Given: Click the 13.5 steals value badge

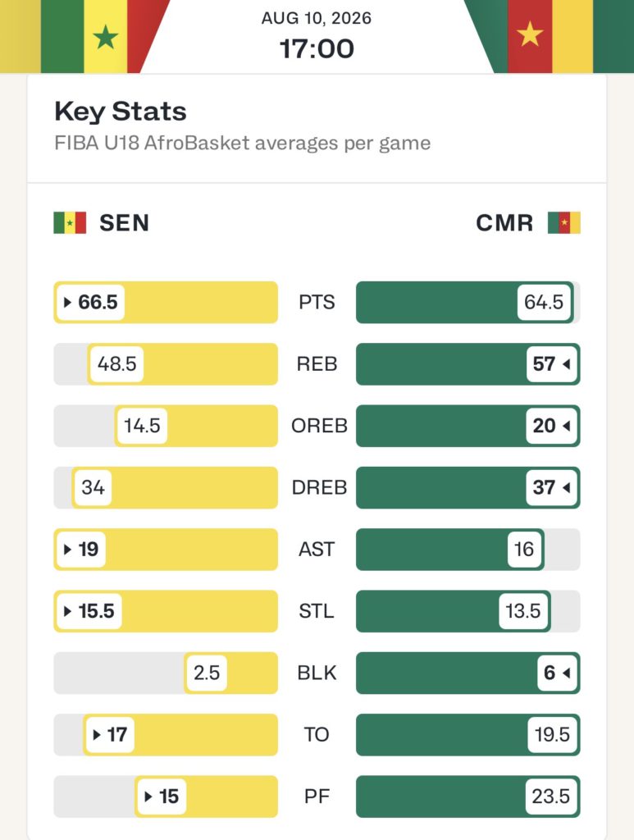Looking at the screenshot, I should coord(523,611).
